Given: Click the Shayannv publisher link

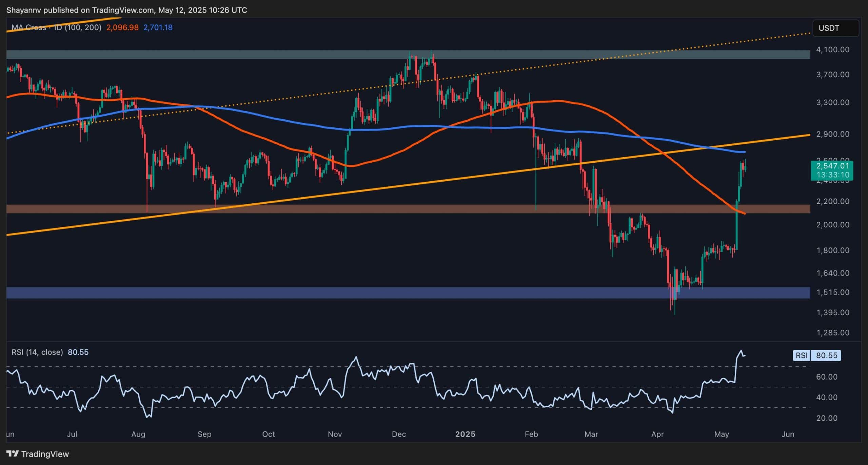Looking at the screenshot, I should click(24, 10).
